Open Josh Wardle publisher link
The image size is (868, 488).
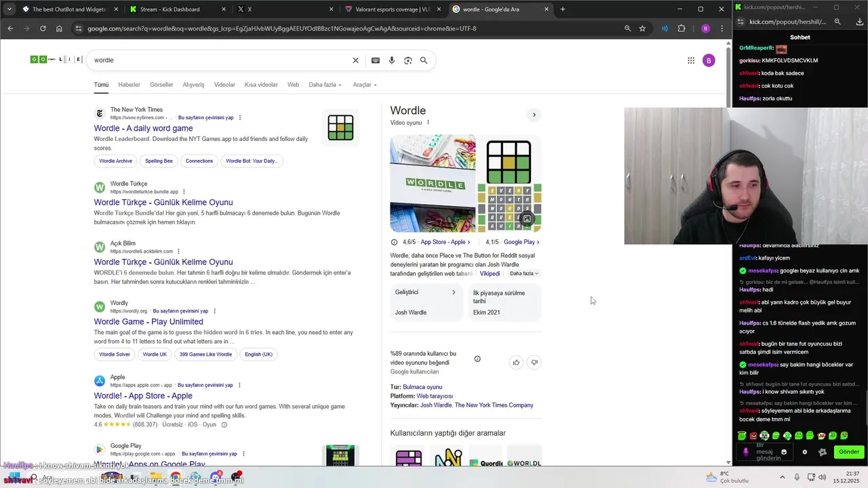pyautogui.click(x=435, y=405)
